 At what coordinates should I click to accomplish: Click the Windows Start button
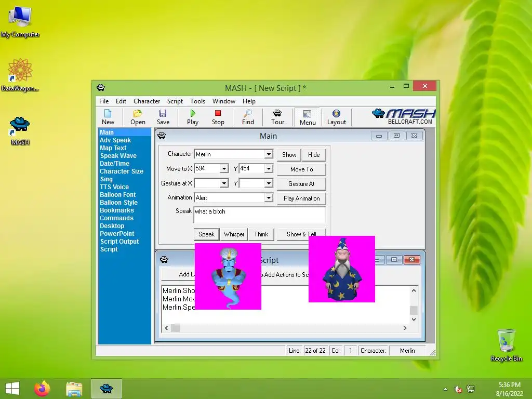pyautogui.click(x=12, y=389)
